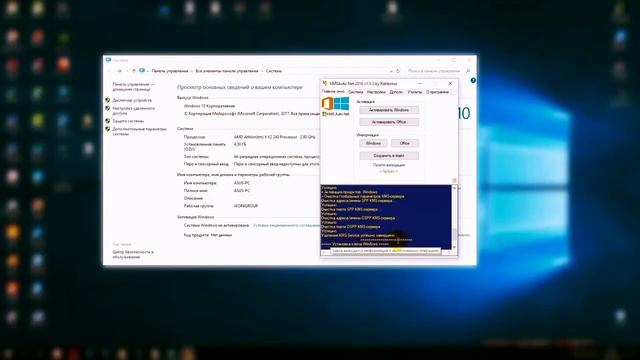Open the Настройки tab in KMSAuto
This screenshot has width=640, height=360.
376,92
